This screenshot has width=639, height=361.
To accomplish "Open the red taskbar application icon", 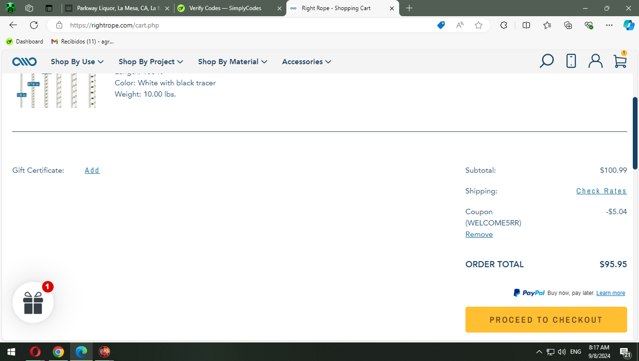I will click(x=104, y=352).
